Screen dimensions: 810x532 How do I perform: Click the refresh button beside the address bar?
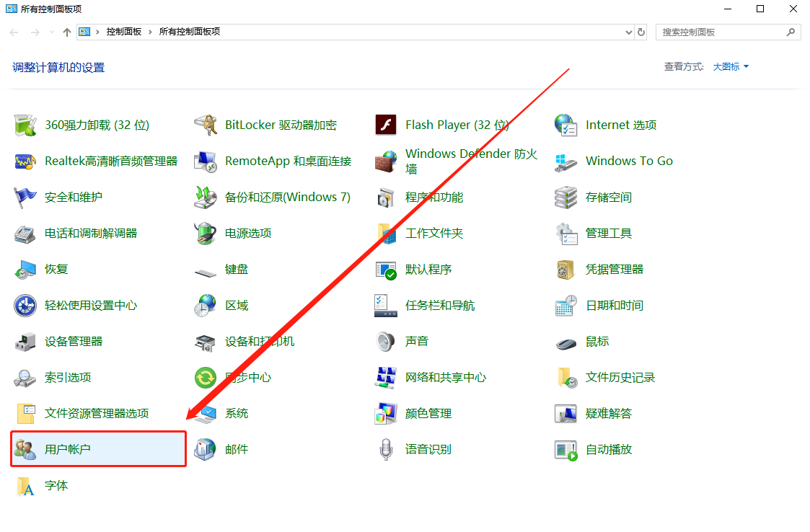click(x=641, y=32)
